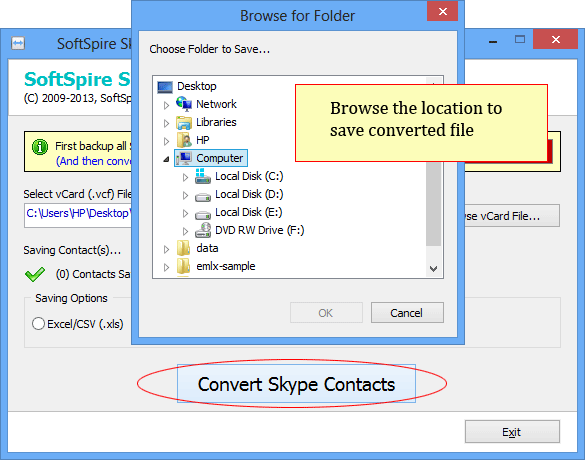Click the SoftSpire app icon in title bar
Screen dimensions: 585x460
18,43
